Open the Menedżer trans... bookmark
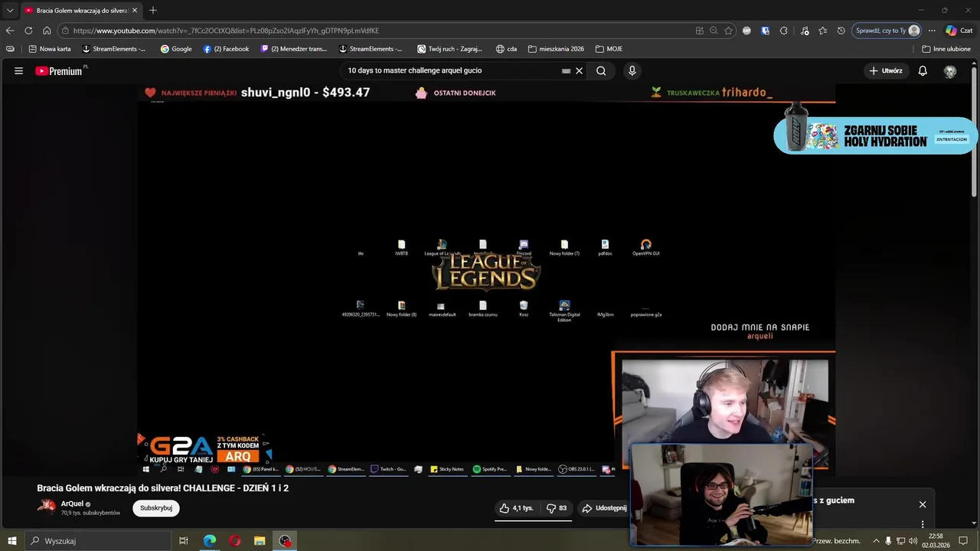980x551 pixels. (x=294, y=49)
